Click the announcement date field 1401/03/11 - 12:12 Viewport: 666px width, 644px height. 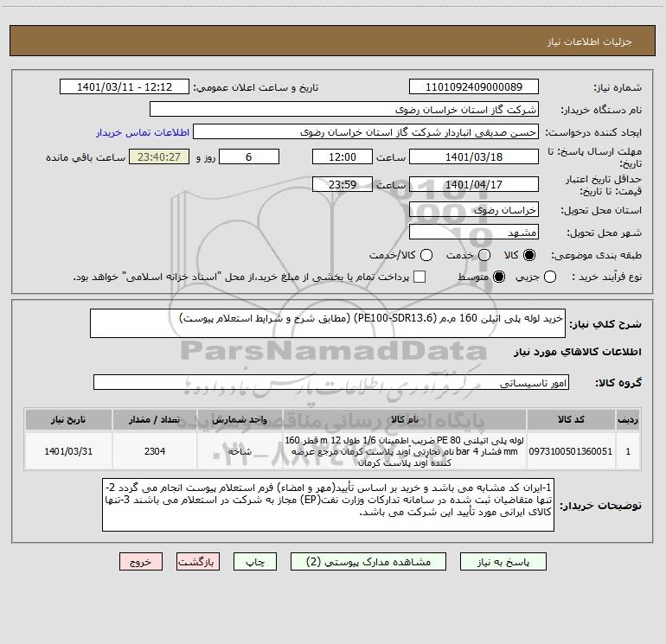pos(125,86)
